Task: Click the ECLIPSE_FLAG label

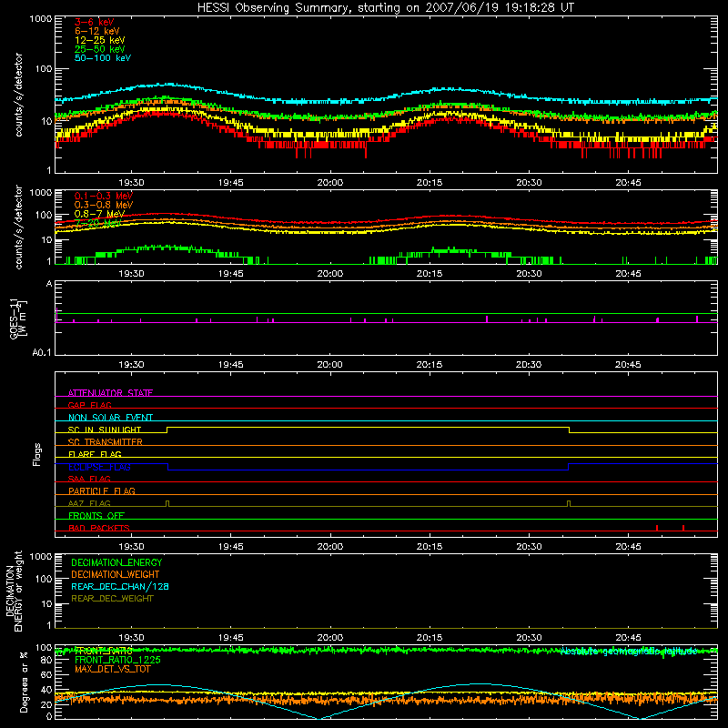Action: coord(99,467)
